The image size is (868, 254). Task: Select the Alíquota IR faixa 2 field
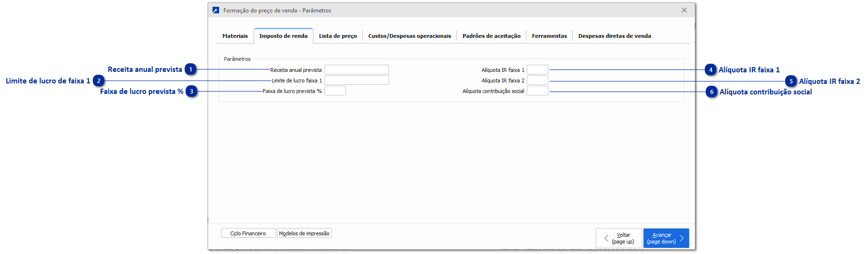point(537,80)
